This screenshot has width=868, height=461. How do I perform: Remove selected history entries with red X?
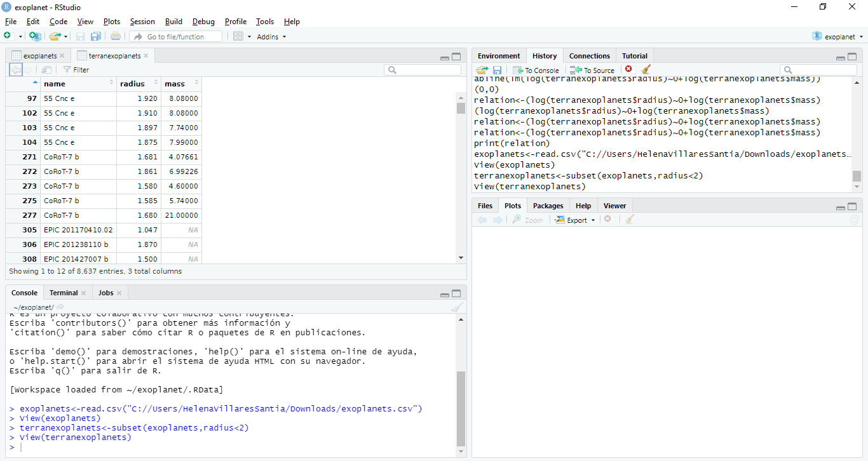628,69
